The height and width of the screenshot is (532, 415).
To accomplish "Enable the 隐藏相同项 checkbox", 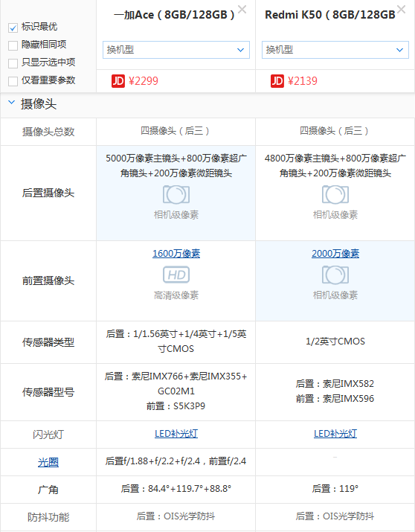I will coord(13,45).
